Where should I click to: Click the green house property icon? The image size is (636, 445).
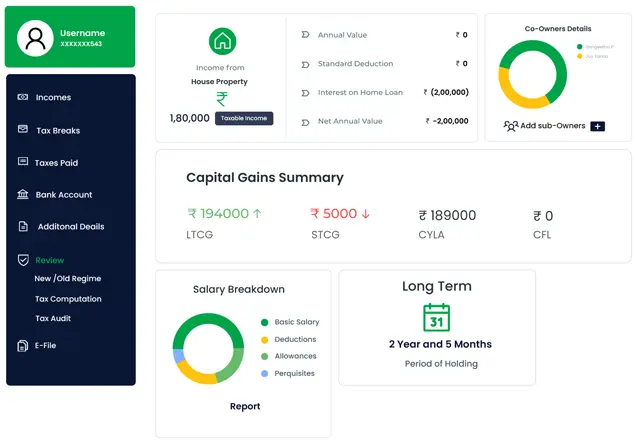222,41
